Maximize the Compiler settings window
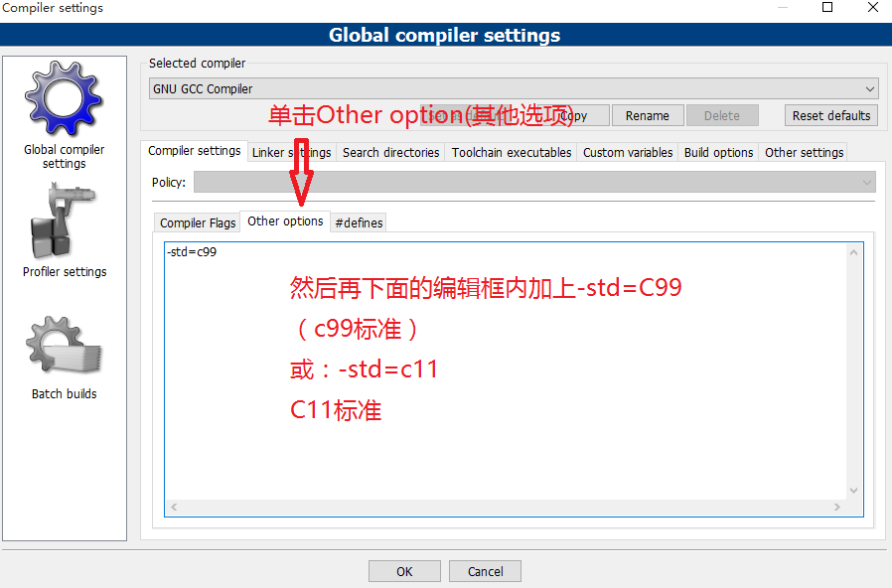 click(x=827, y=7)
